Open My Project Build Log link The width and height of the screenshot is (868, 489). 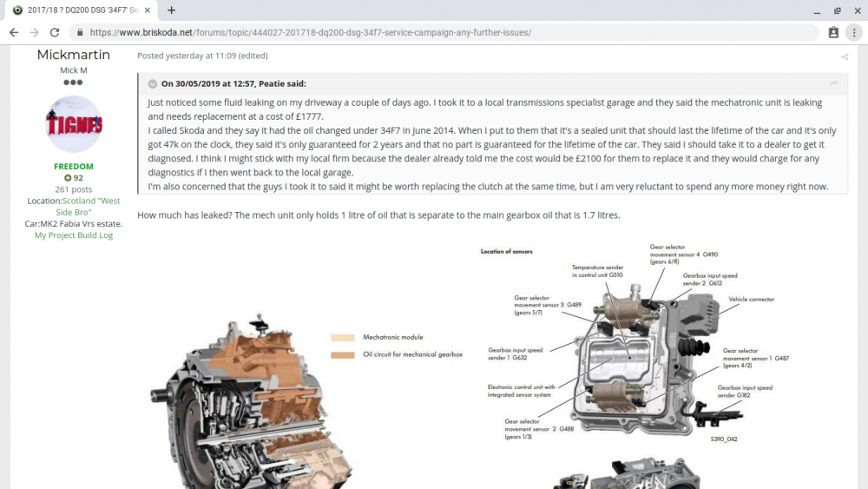tap(74, 235)
